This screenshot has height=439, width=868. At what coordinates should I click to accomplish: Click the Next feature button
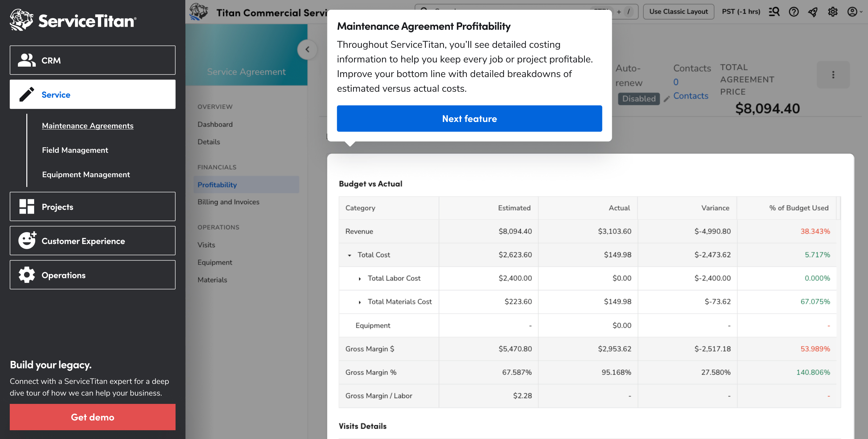[x=469, y=118]
